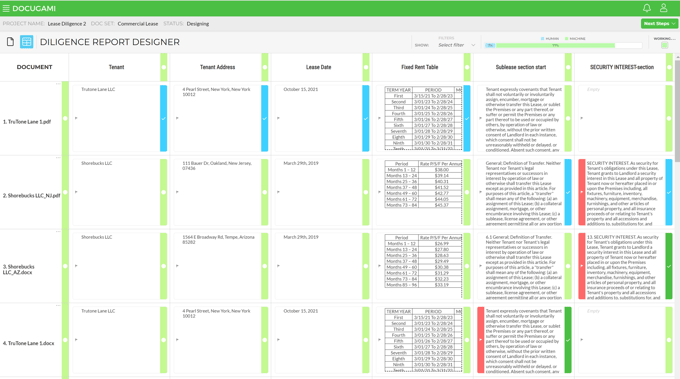
Task: Open the hamburger menu beside Docugami
Action: tap(6, 8)
